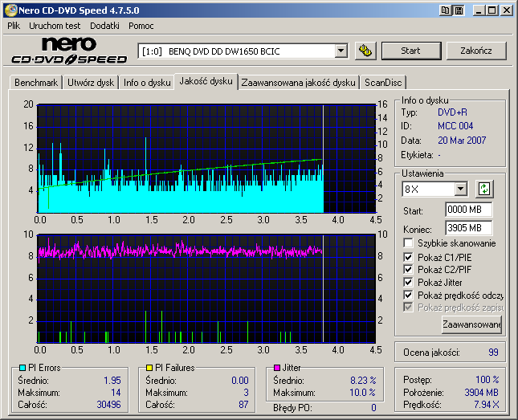
Task: Click the jitter and PI failures lower graph
Action: point(206,288)
